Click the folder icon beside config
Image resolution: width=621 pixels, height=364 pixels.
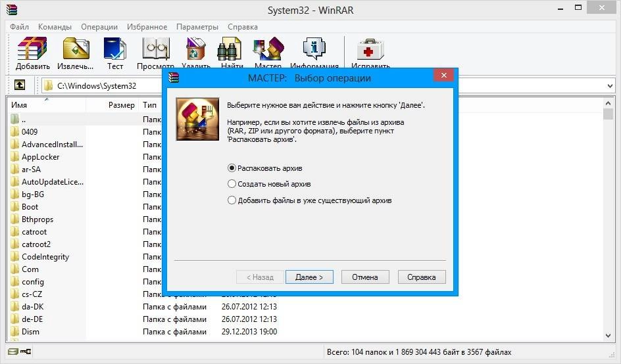coord(15,282)
